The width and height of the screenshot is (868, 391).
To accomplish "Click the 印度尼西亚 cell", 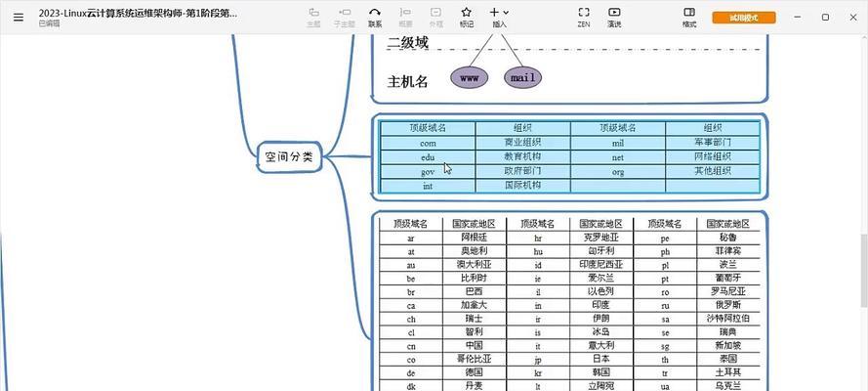I will (600, 265).
